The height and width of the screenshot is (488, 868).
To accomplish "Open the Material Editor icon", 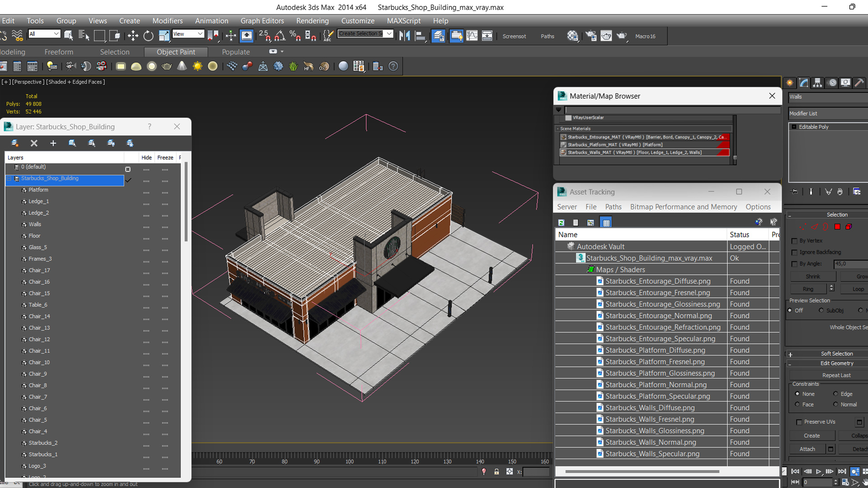I will 573,36.
